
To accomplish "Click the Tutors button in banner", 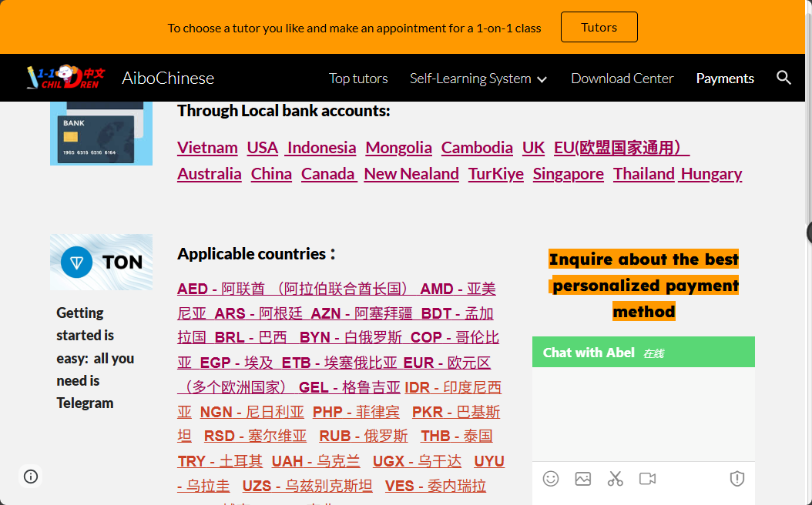I will pos(599,27).
